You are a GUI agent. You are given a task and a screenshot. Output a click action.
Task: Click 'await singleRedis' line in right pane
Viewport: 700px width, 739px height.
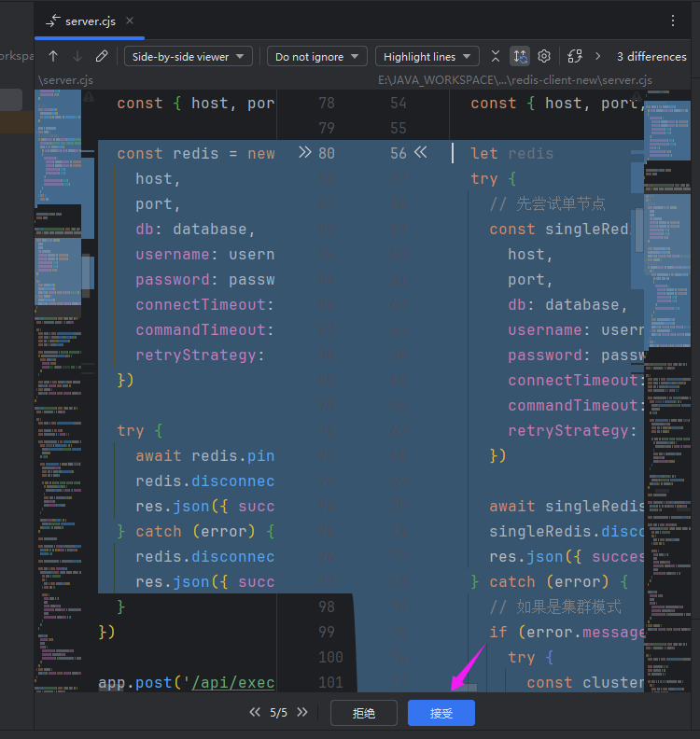[x=567, y=506]
